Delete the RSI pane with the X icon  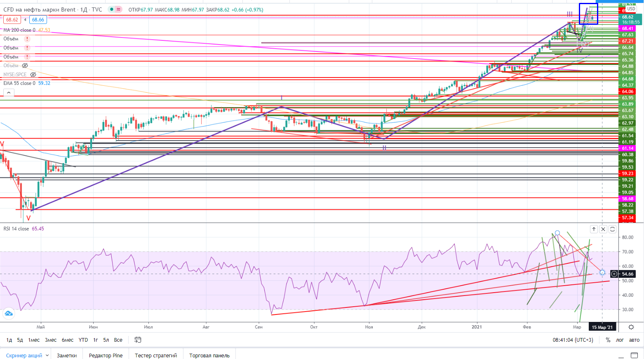[x=603, y=229]
